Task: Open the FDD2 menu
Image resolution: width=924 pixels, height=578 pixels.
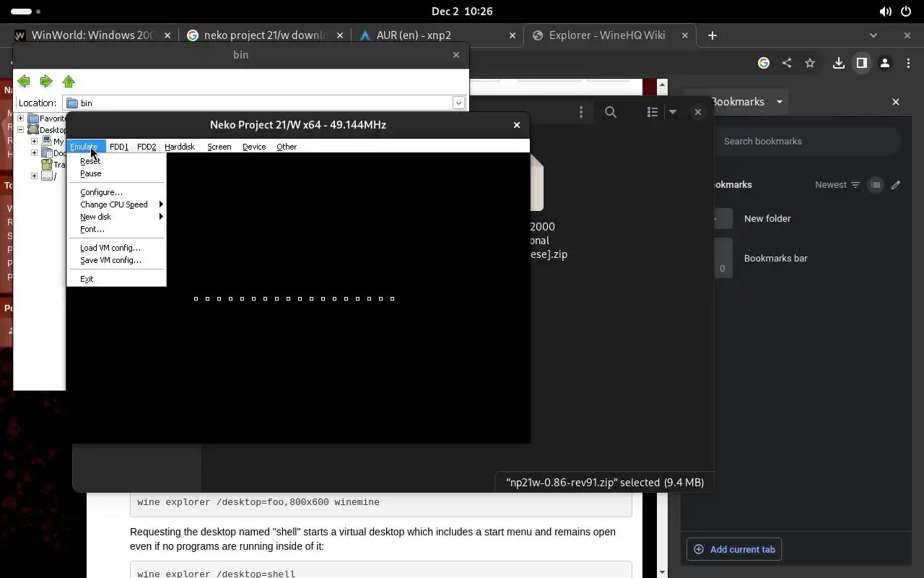Action: tap(147, 147)
